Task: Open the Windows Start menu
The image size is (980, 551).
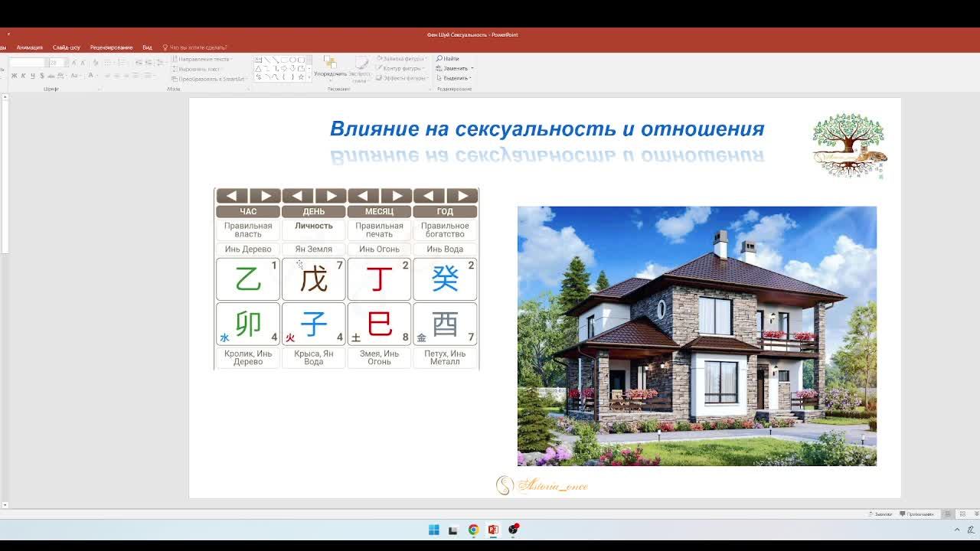Action: pyautogui.click(x=434, y=530)
